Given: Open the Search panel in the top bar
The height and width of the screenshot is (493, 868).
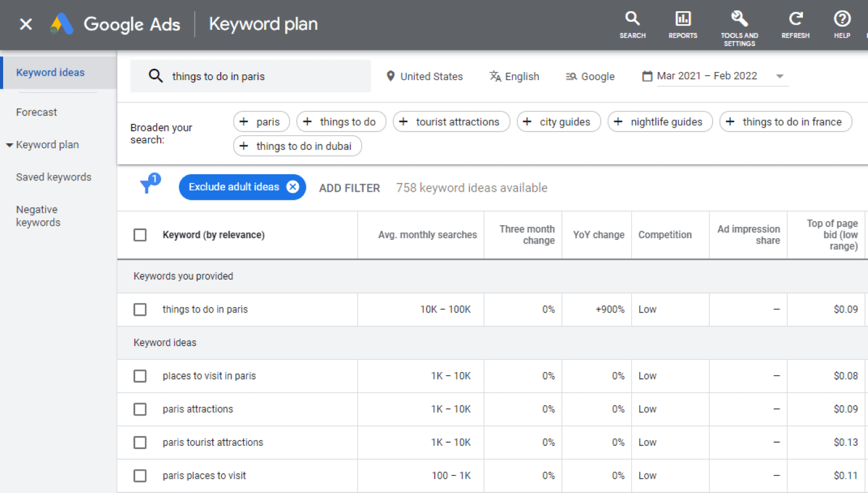Looking at the screenshot, I should pos(632,25).
